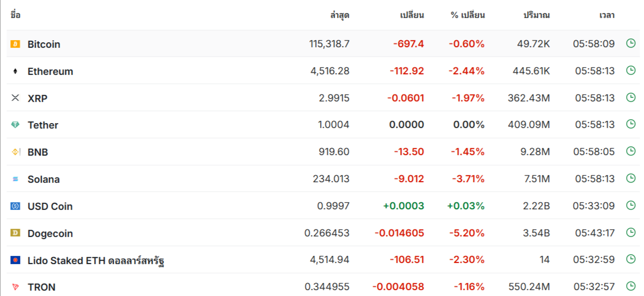Click the yellow BNB logo icon
644x296 pixels.
pyautogui.click(x=15, y=152)
